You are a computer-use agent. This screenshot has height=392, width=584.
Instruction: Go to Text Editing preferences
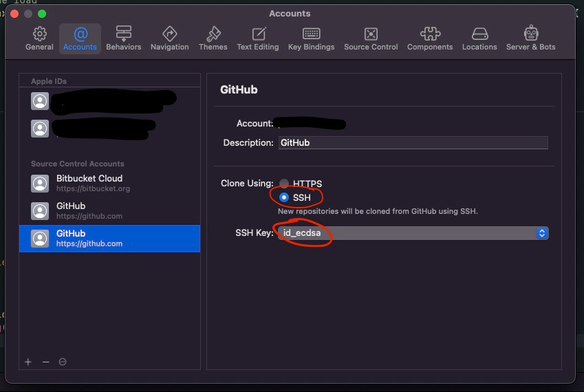pyautogui.click(x=258, y=39)
